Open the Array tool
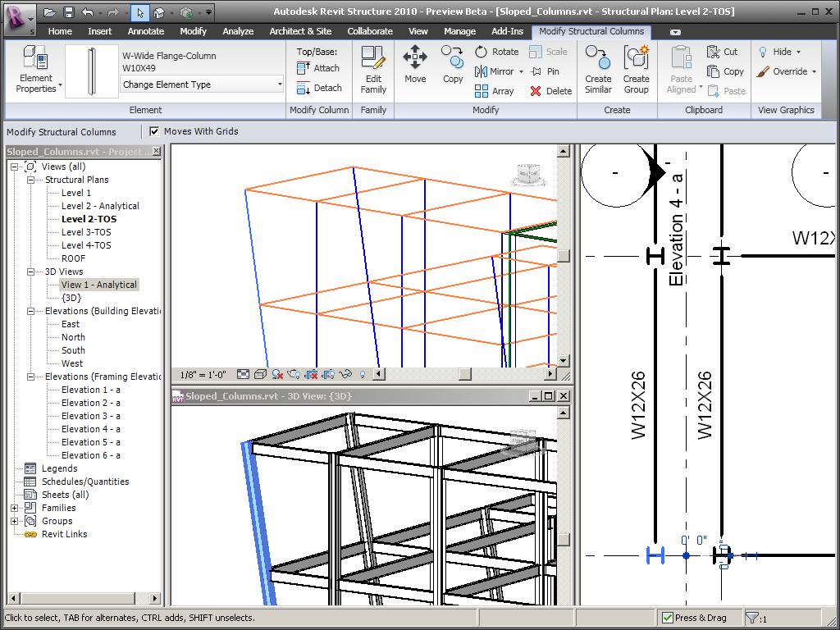The image size is (840, 630). (x=495, y=90)
